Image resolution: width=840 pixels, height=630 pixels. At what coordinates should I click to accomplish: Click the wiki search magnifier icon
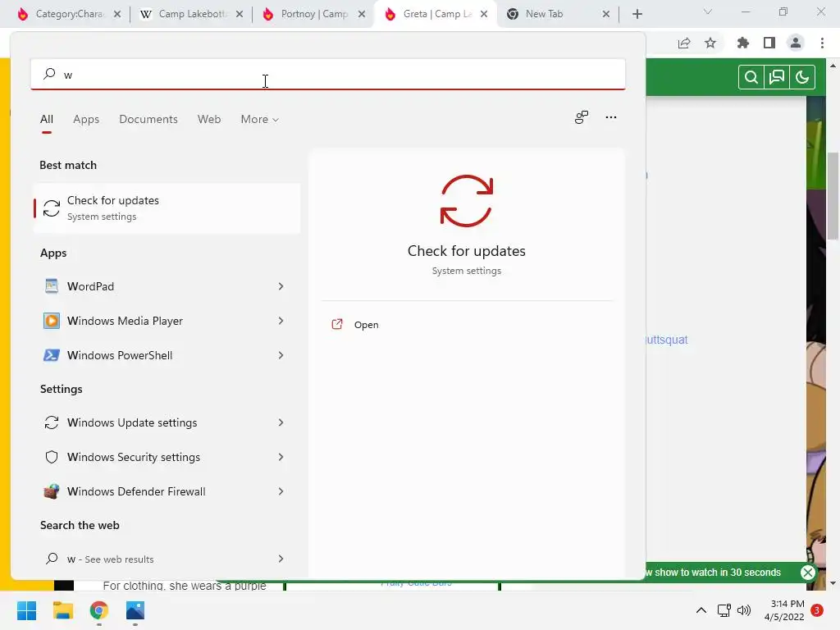tap(751, 78)
